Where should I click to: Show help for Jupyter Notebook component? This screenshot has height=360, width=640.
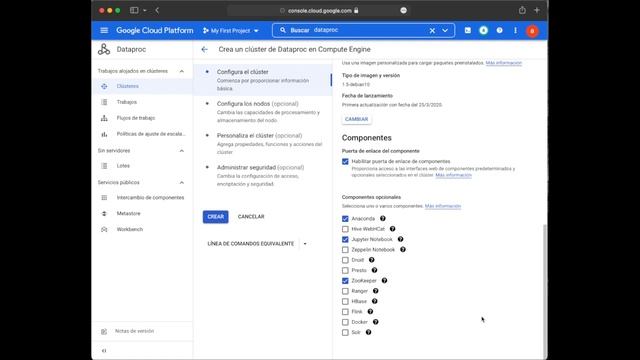400,239
